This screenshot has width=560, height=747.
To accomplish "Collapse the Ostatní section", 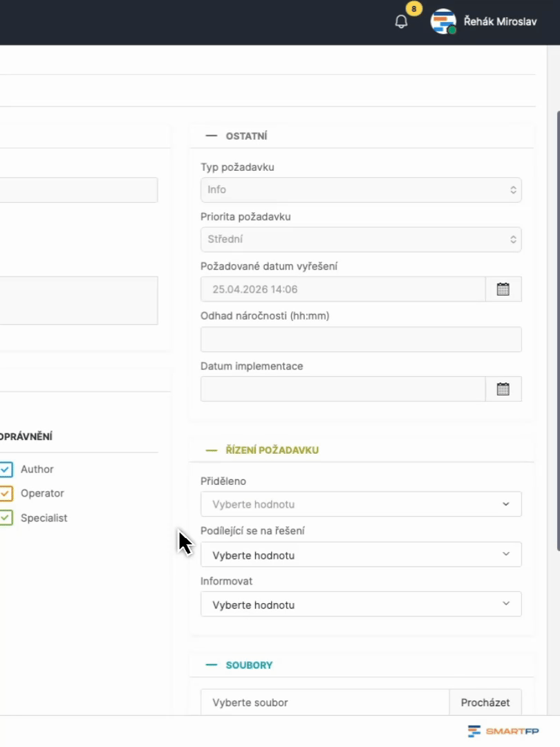I will pyautogui.click(x=212, y=136).
